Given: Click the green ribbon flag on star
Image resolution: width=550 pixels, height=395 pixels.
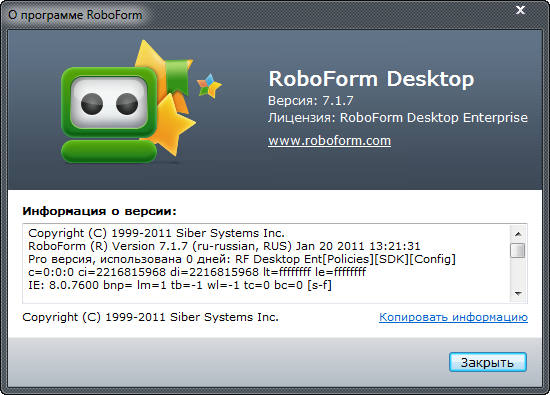Looking at the screenshot, I should click(179, 77).
